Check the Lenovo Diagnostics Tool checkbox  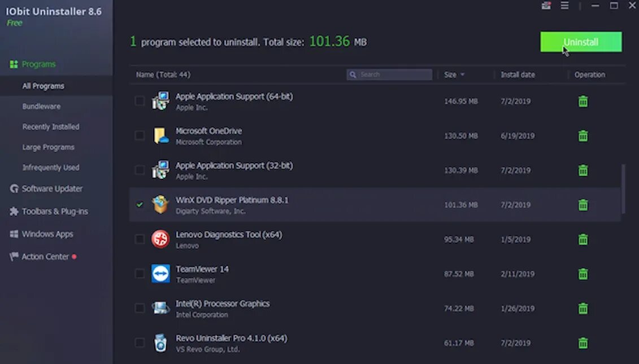140,239
